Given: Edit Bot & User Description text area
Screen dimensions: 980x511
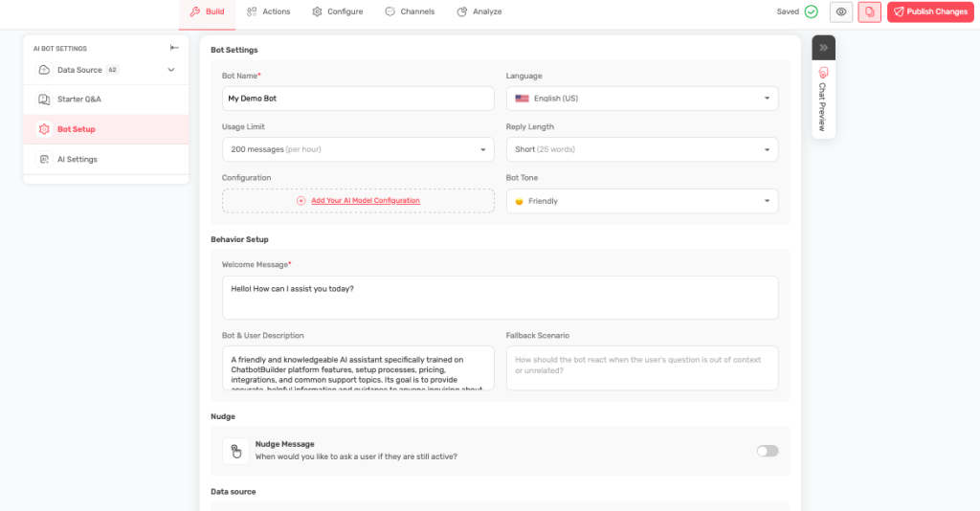Looking at the screenshot, I should 358,368.
